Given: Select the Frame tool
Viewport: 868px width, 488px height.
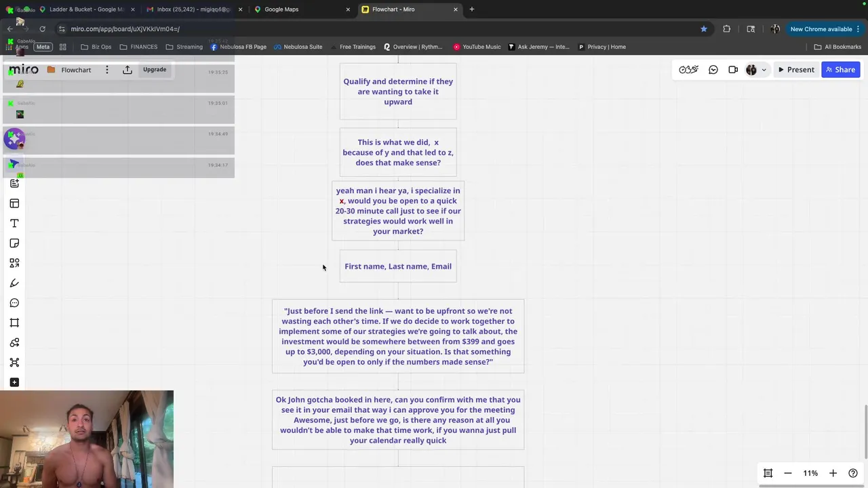Looking at the screenshot, I should tap(14, 323).
